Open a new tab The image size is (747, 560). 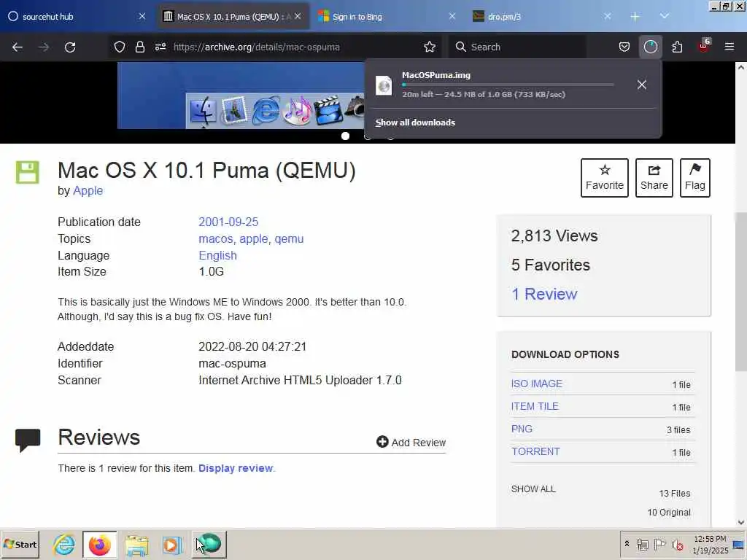(x=635, y=17)
